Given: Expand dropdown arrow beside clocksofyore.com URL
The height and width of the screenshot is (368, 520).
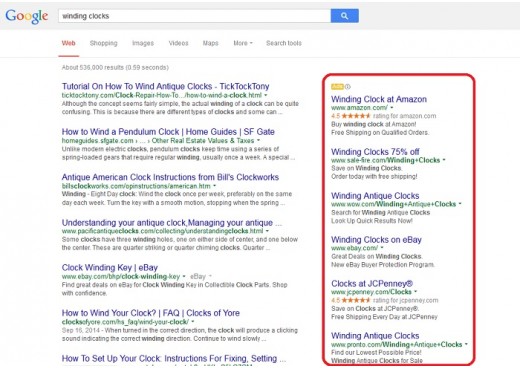Looking at the screenshot, I should pyautogui.click(x=193, y=322).
